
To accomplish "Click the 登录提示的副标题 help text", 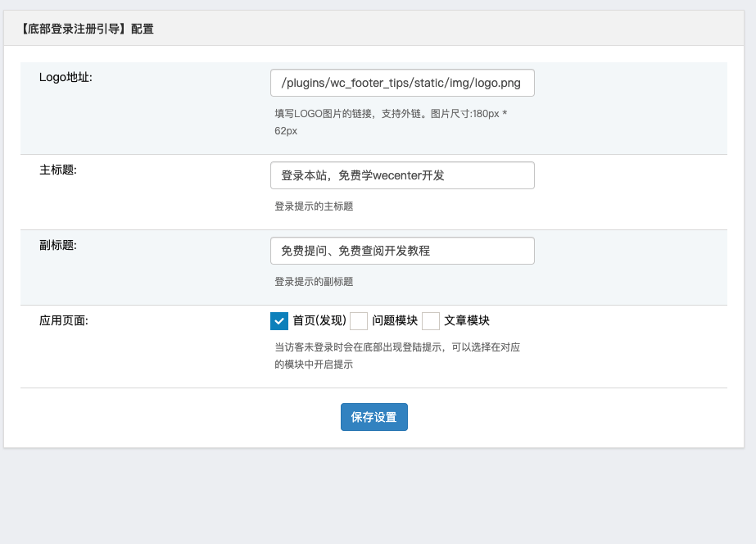I will click(x=314, y=282).
